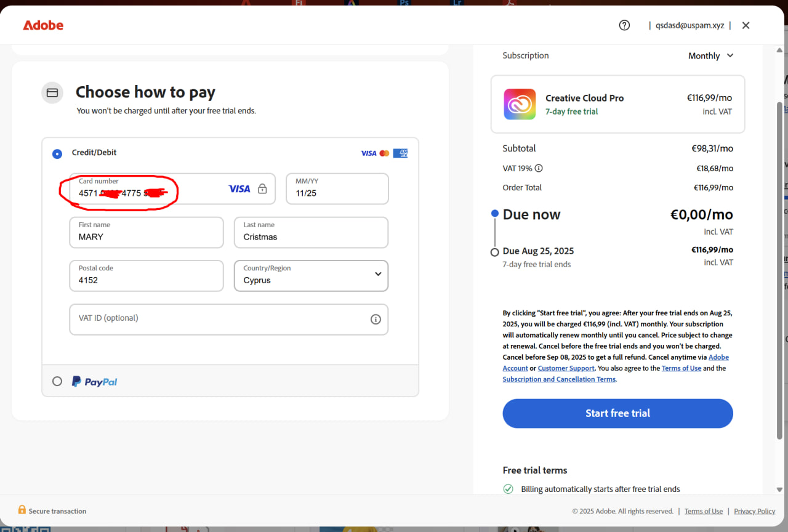Click the © 2025 Adobe. All rights reserved text
Screen dimensions: 788x532
pos(622,511)
